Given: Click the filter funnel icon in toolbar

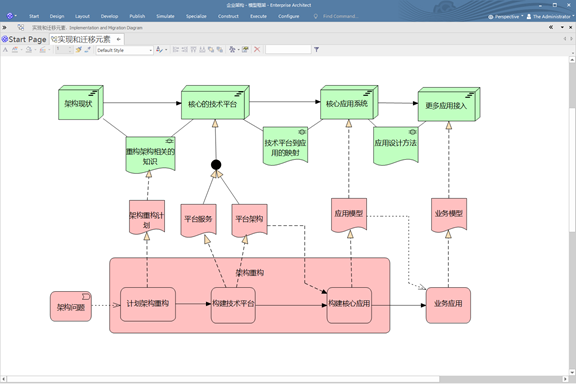Looking at the screenshot, I should 316,50.
